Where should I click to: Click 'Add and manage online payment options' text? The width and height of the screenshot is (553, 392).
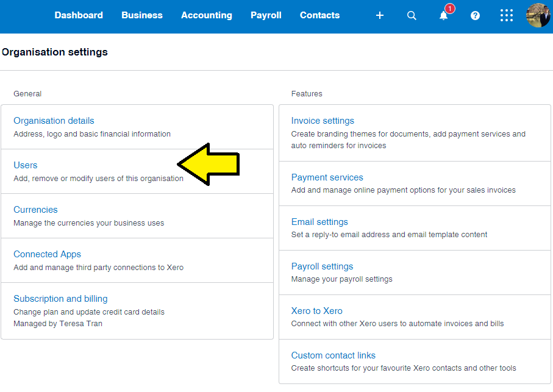click(404, 190)
